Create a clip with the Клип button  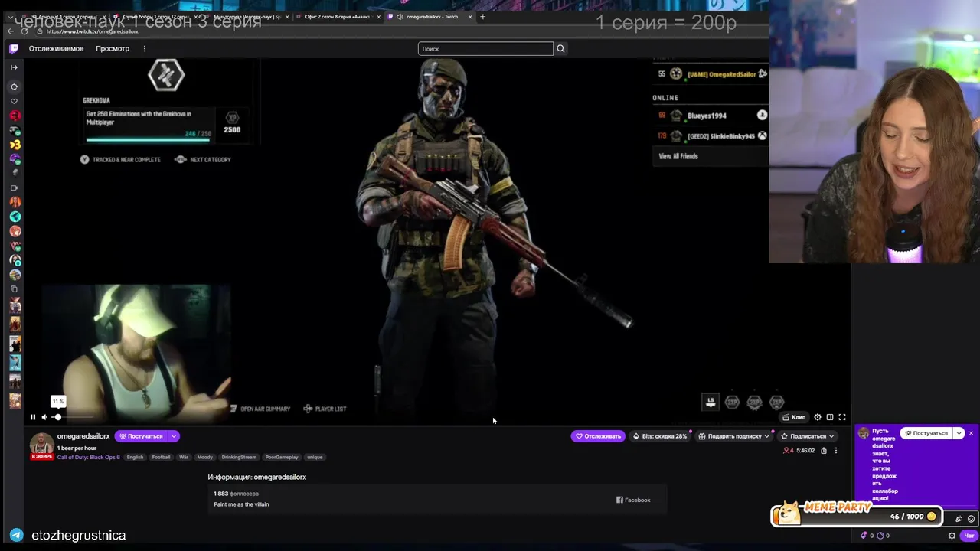794,417
